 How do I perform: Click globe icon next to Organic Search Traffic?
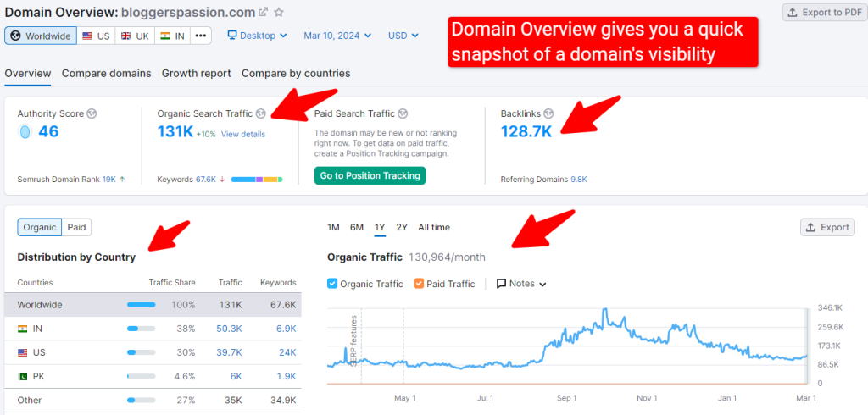pos(261,113)
